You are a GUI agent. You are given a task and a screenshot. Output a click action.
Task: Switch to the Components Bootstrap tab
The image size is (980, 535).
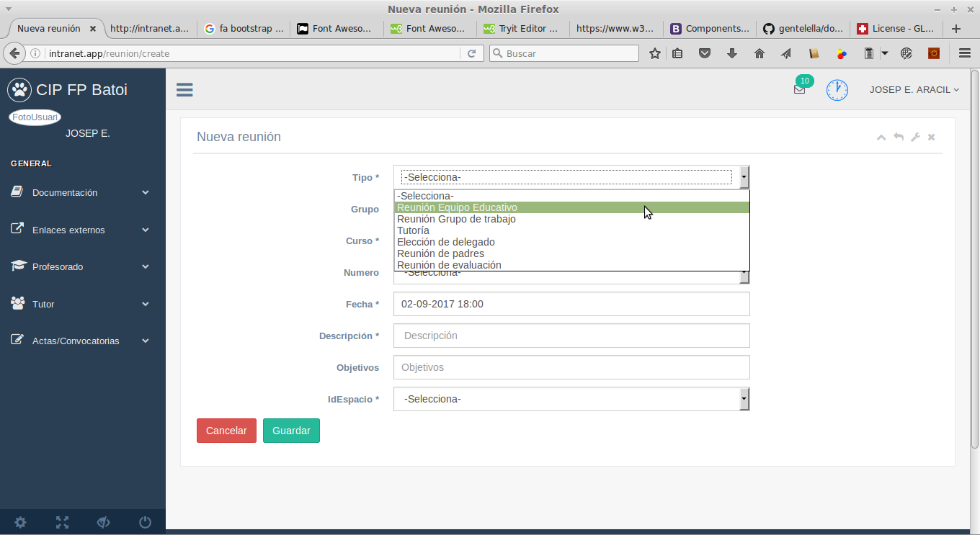(x=710, y=29)
